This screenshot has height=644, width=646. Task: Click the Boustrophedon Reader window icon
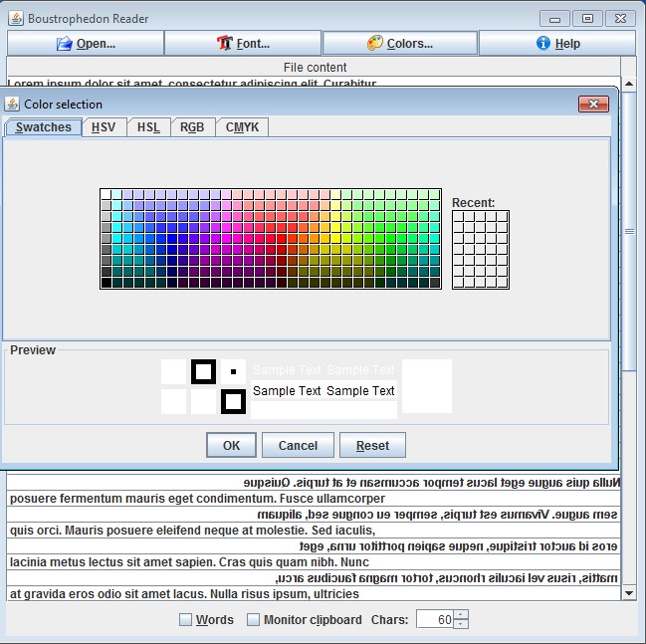click(x=14, y=18)
